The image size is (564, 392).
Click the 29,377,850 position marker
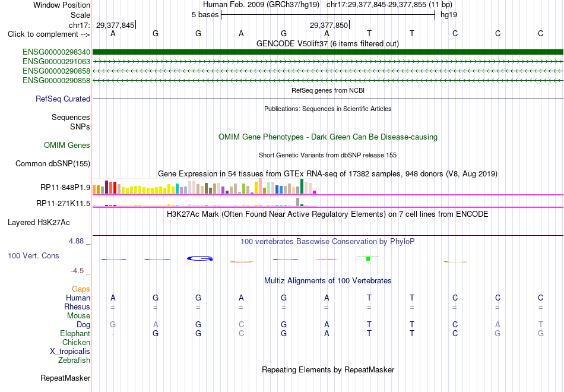[x=329, y=26]
